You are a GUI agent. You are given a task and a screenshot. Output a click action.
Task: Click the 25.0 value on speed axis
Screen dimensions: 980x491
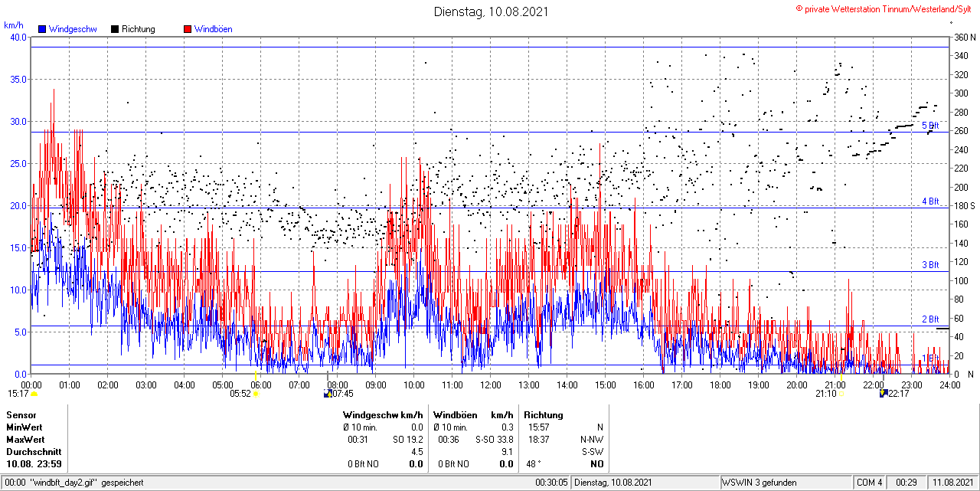[18, 163]
